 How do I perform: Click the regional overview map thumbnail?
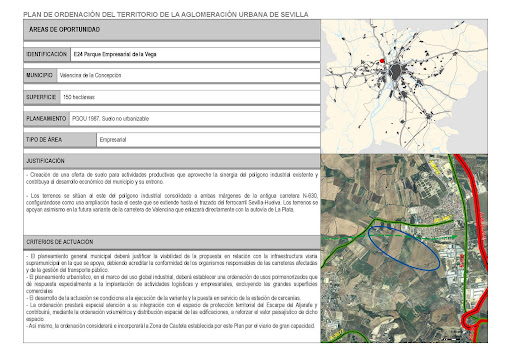click(x=404, y=86)
